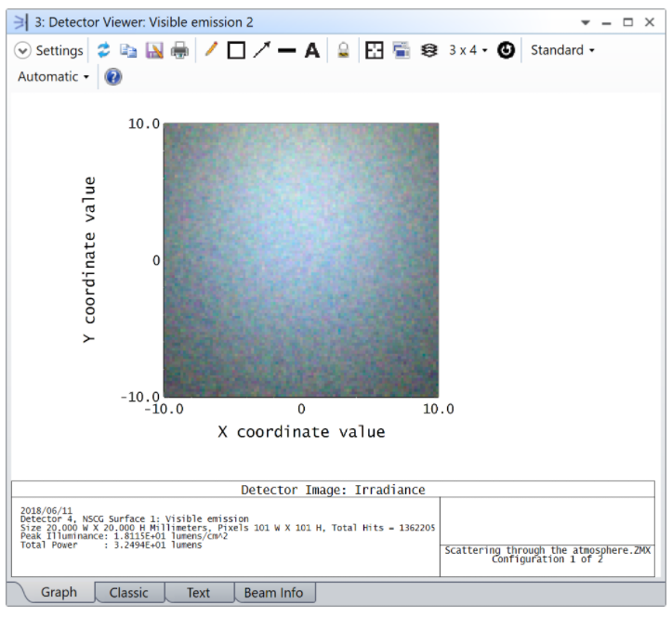Click the Save image icon
The image size is (672, 617).
point(153,50)
